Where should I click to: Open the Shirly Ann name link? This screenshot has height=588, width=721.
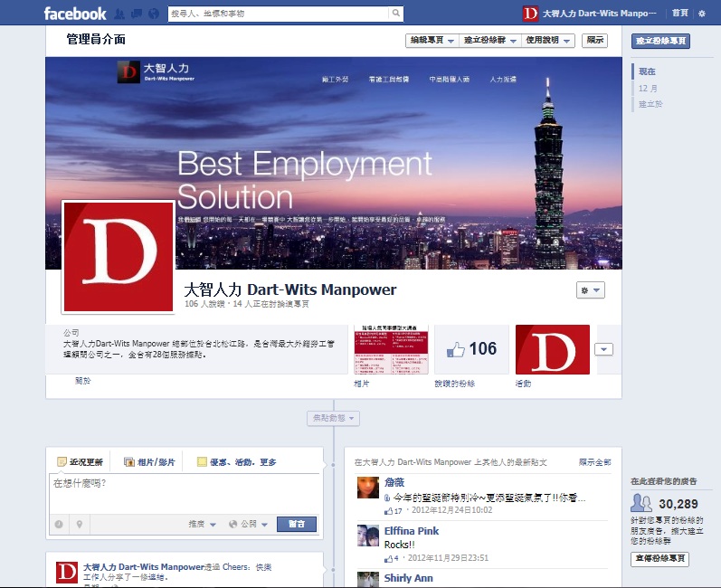(408, 578)
